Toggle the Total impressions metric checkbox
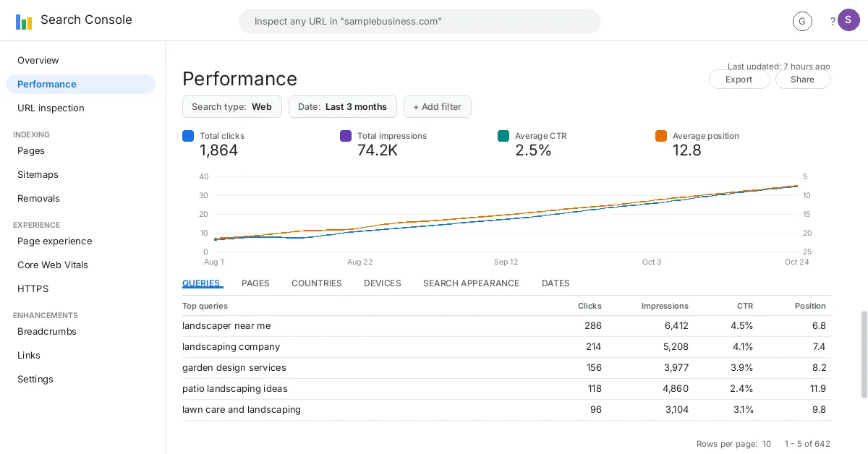Screen dimensions: 868x454 tap(346, 136)
